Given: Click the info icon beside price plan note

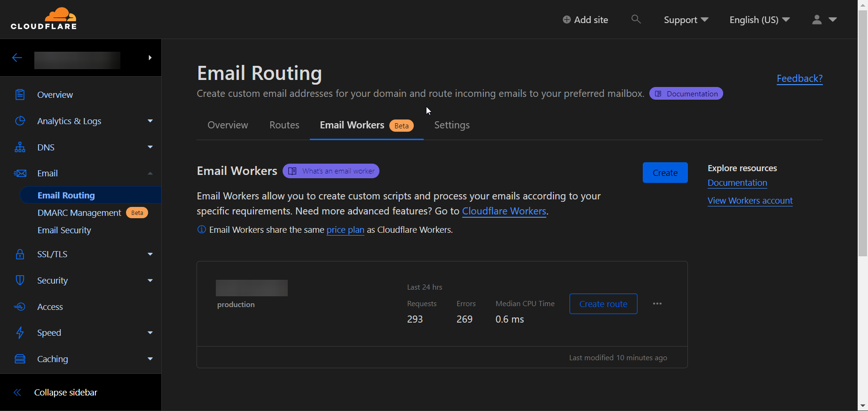Looking at the screenshot, I should [201, 229].
